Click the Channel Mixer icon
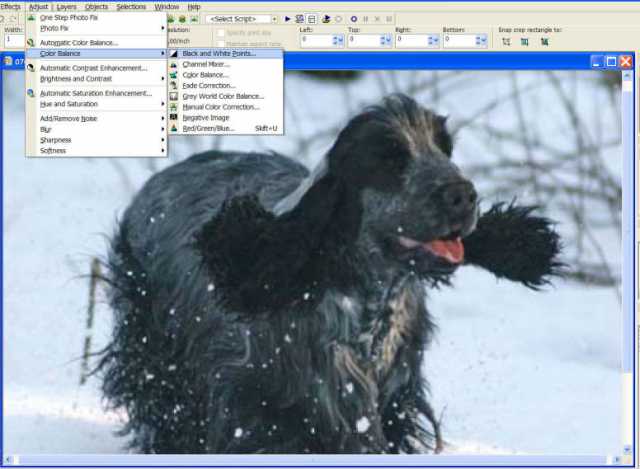 click(x=174, y=64)
